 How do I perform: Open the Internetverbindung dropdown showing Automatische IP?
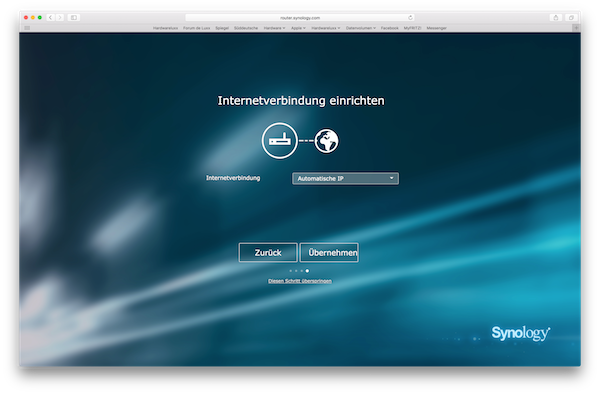(345, 178)
